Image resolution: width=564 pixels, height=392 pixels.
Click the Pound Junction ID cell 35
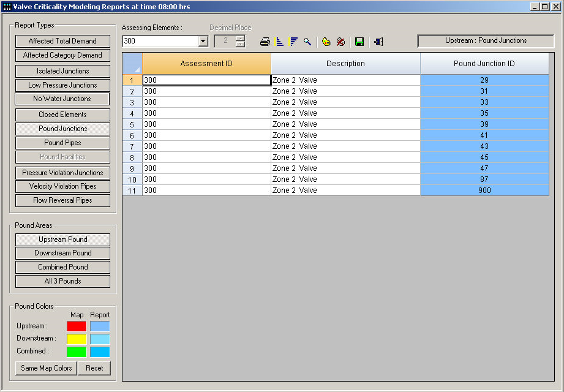pos(484,113)
